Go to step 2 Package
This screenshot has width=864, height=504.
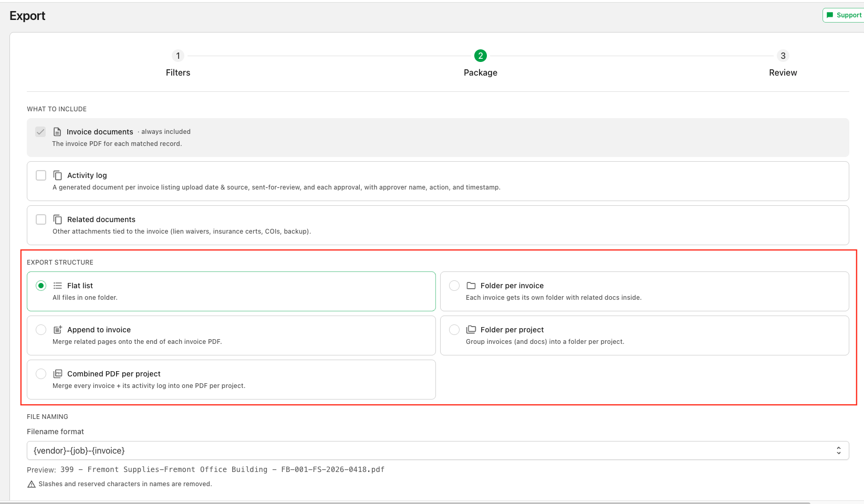pyautogui.click(x=481, y=56)
